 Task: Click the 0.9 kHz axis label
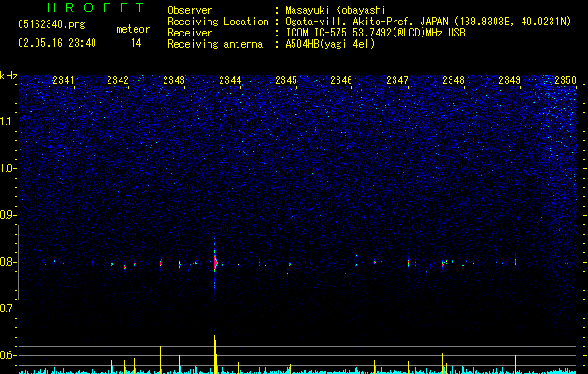[8, 215]
